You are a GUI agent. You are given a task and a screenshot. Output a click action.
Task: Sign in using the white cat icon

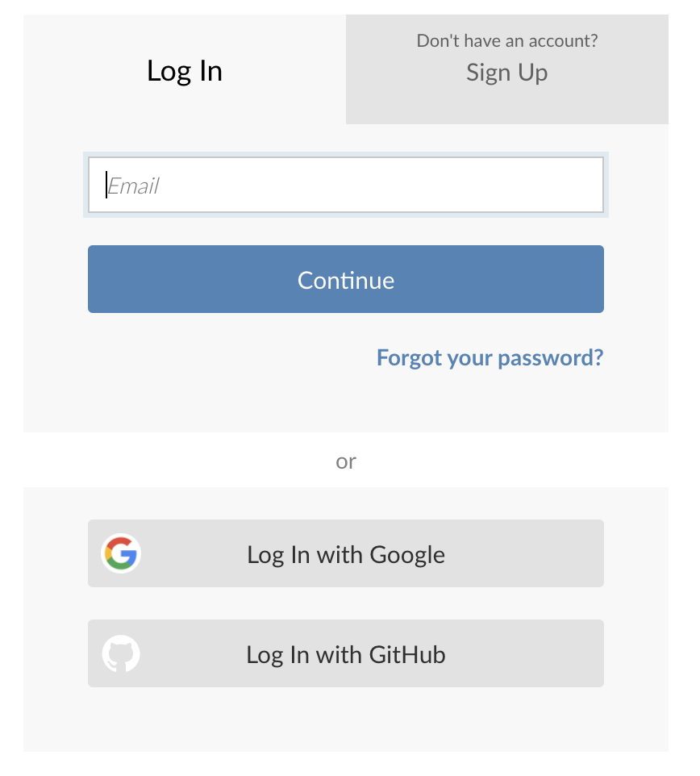[121, 653]
